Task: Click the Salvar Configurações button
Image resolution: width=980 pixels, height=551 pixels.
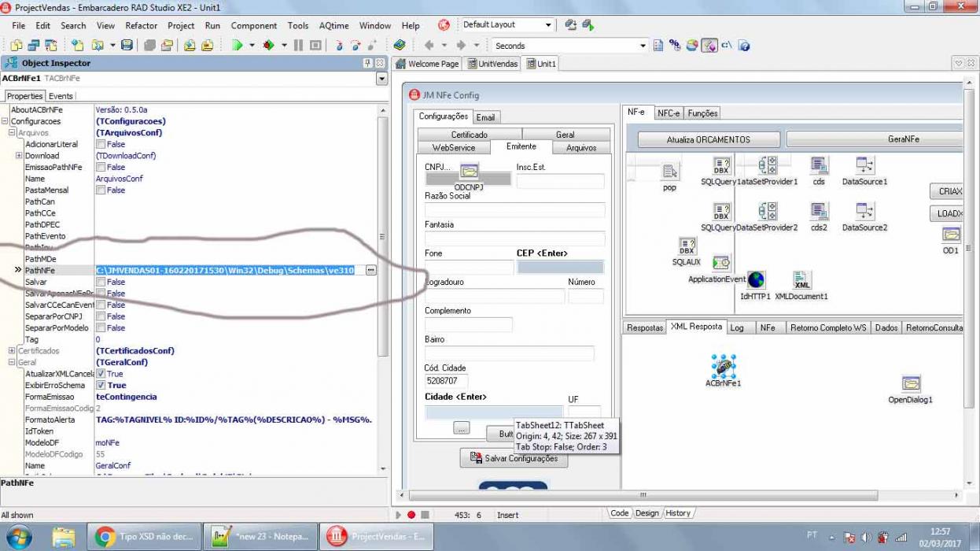Action: point(514,458)
